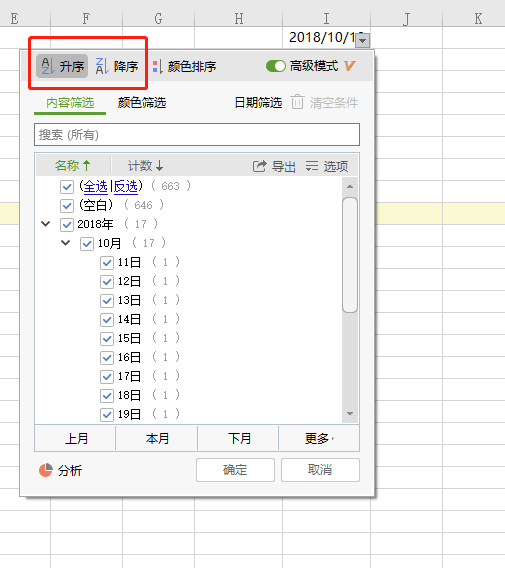The height and width of the screenshot is (568, 505).
Task: Click the 升序 ascending sort icon
Action: point(48,66)
